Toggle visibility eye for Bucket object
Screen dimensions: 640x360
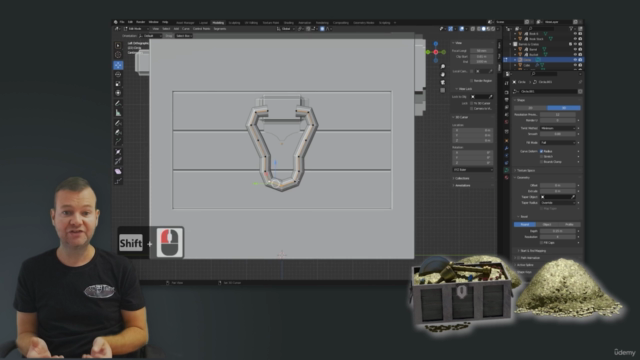pyautogui.click(x=575, y=55)
